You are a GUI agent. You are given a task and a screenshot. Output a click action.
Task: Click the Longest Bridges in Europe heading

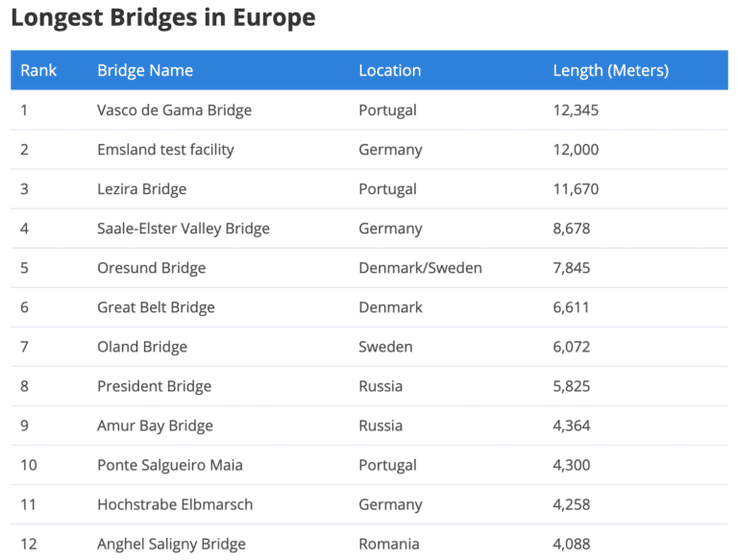[162, 17]
